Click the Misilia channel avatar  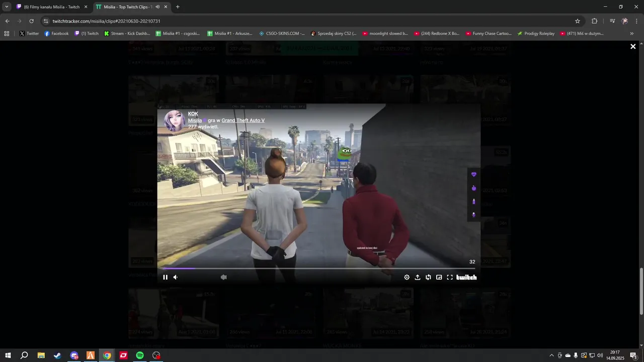(175, 121)
